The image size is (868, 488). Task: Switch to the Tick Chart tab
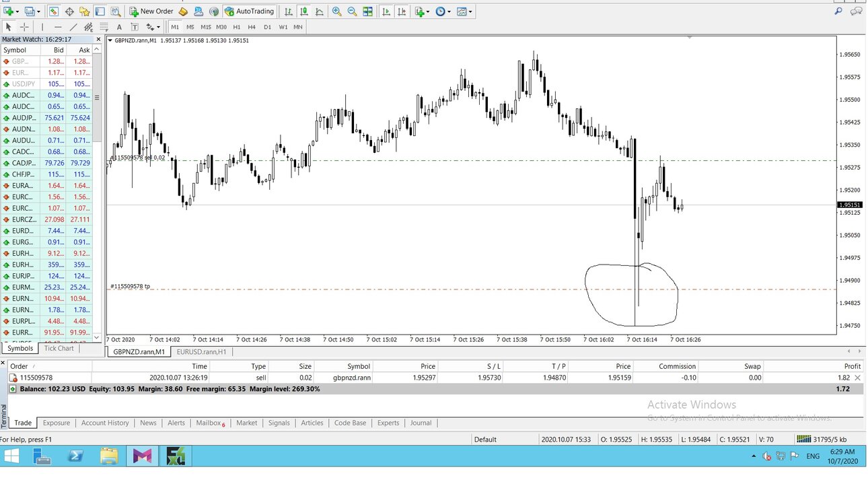coord(59,348)
